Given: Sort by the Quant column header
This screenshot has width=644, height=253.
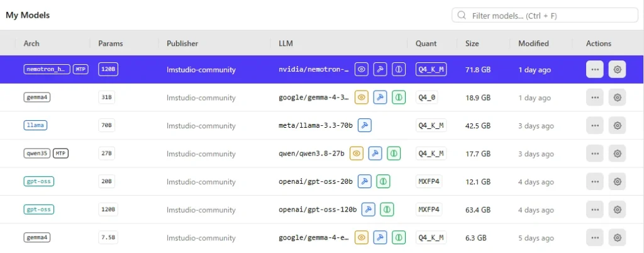Looking at the screenshot, I should point(426,43).
